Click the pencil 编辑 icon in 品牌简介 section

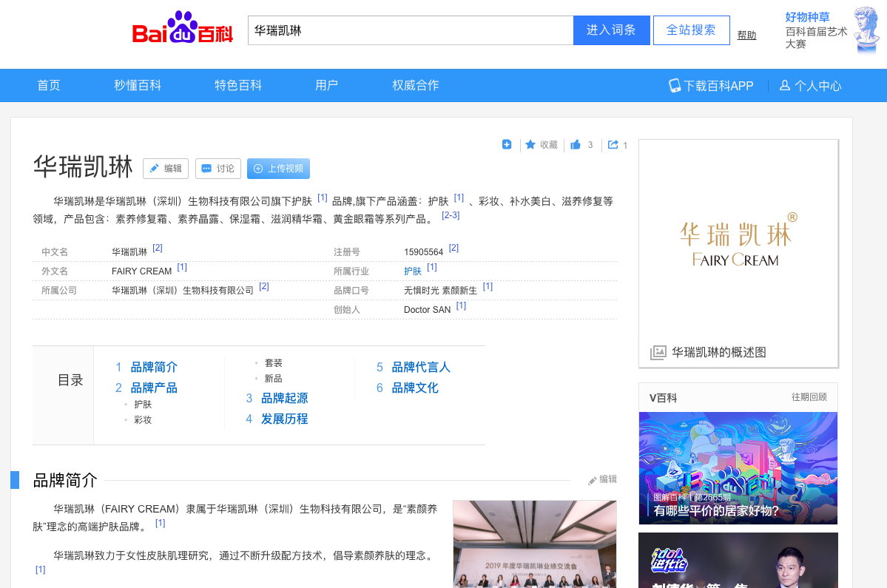[593, 480]
